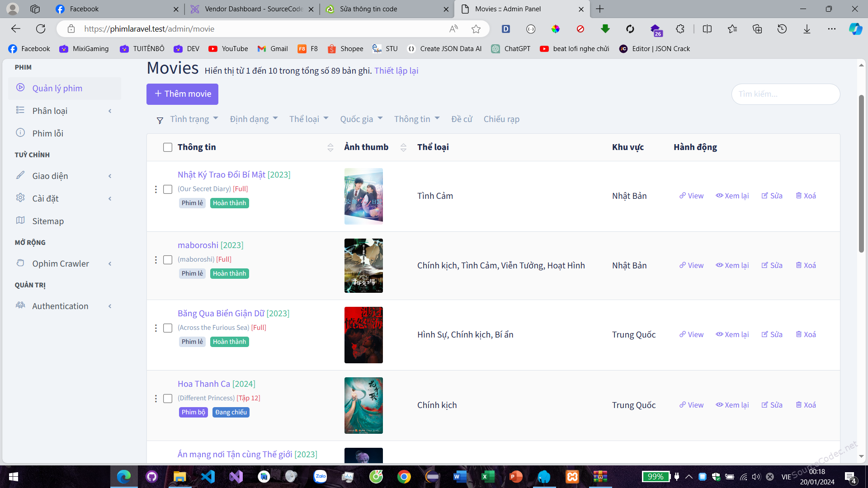Open row menu dots for maboroshi
868x488 pixels.
156,260
